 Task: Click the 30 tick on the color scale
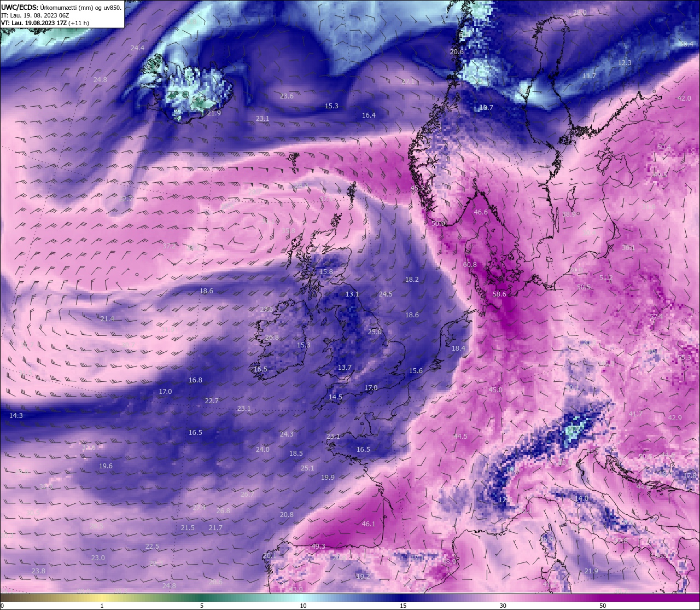(503, 606)
